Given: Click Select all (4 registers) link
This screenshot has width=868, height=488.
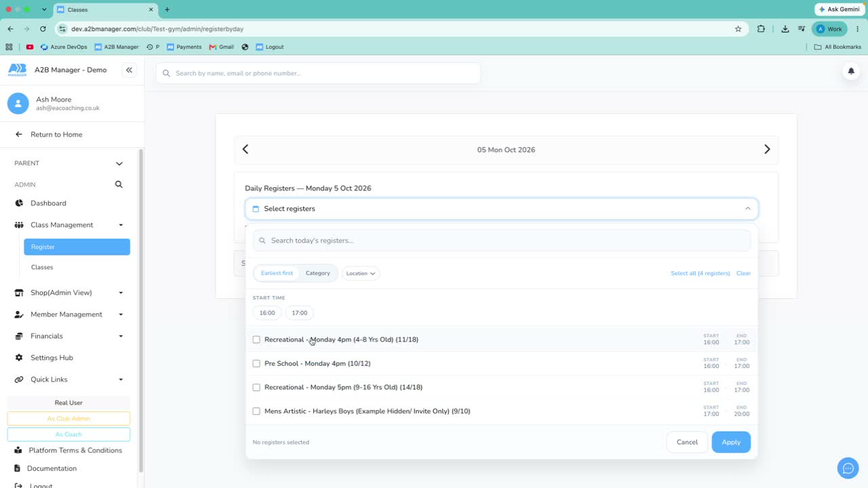Looking at the screenshot, I should point(701,273).
